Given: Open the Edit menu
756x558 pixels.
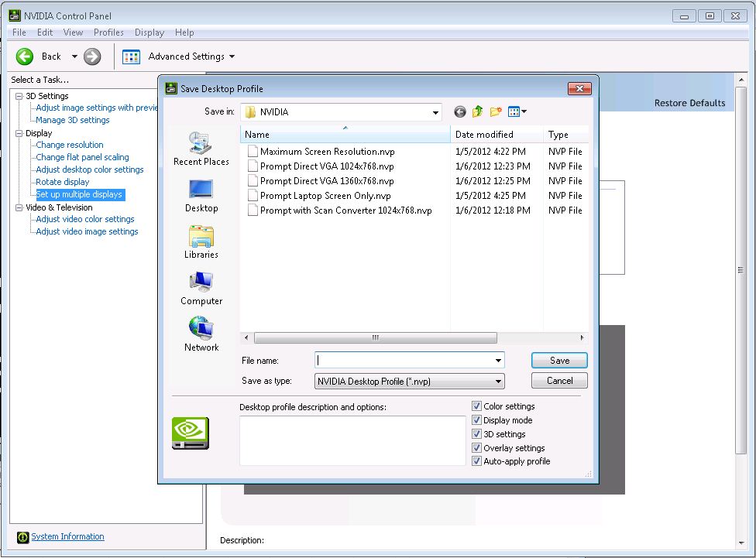Looking at the screenshot, I should pyautogui.click(x=45, y=33).
